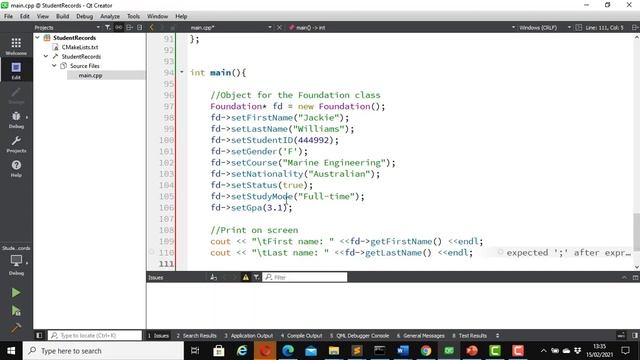Switch to Edit mode
Screen dimensions: 640x360
16,70
